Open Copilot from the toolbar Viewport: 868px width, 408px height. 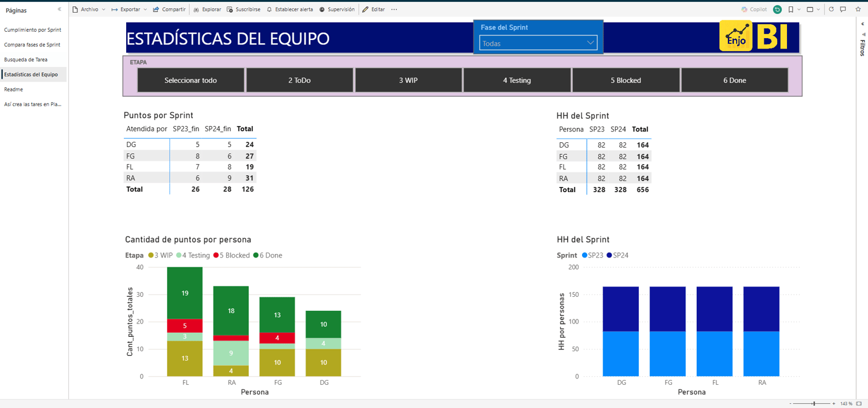click(x=753, y=9)
